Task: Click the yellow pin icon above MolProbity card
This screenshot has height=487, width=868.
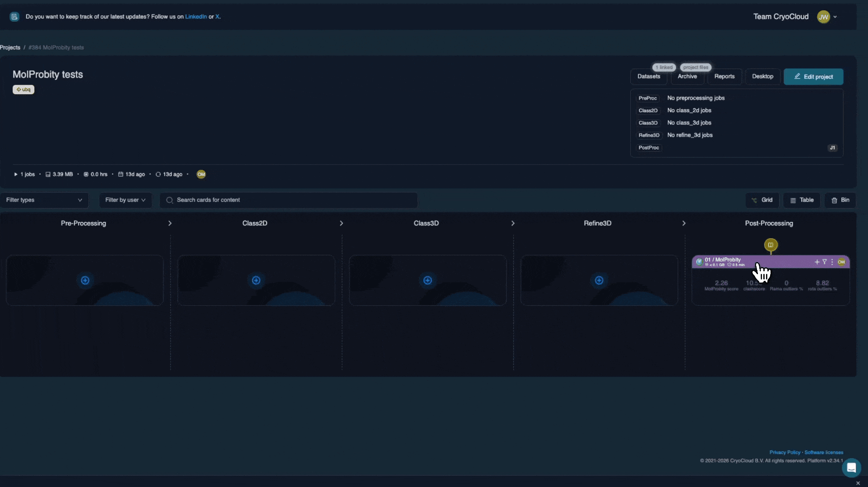Action: click(x=771, y=245)
